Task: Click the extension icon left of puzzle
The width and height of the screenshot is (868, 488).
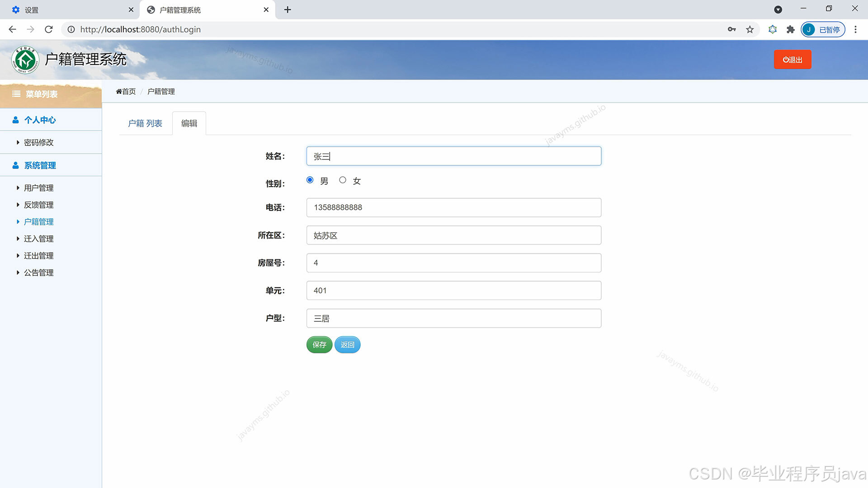Action: pos(773,29)
